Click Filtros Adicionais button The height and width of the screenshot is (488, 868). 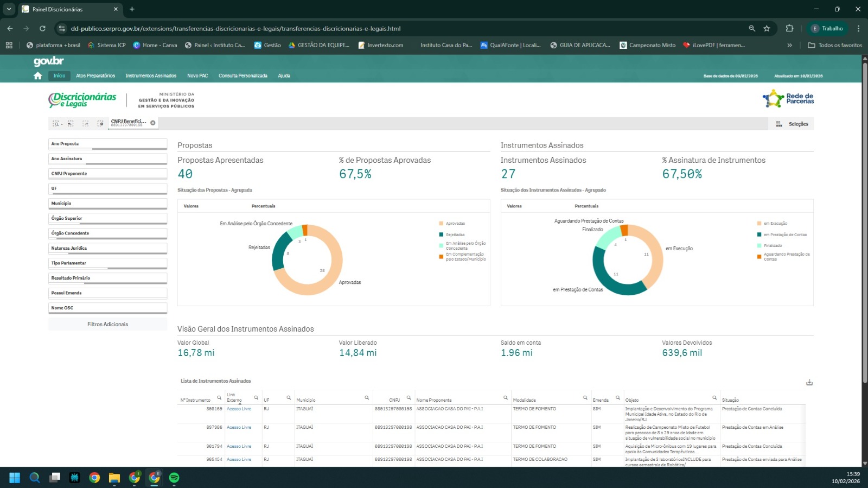(107, 325)
